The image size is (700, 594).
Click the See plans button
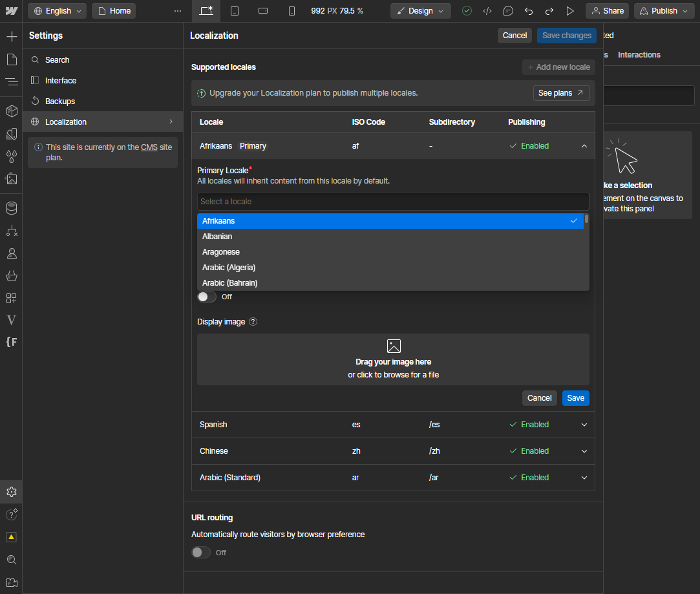pyautogui.click(x=561, y=92)
